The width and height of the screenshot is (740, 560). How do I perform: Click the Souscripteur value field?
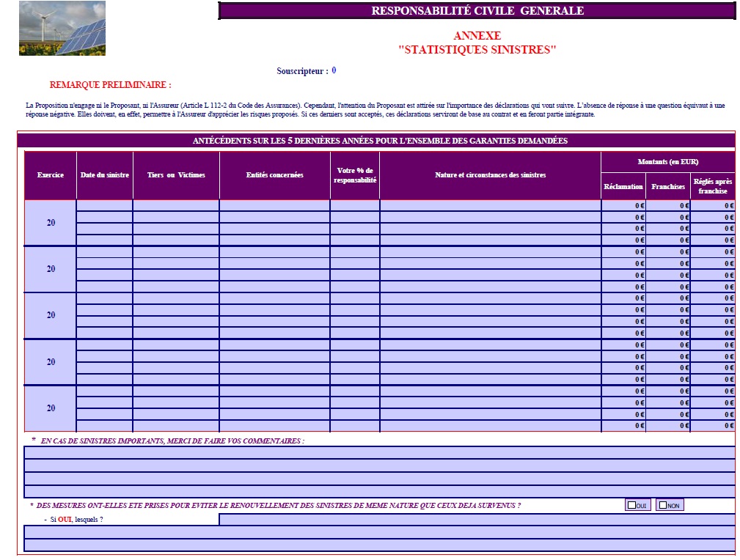pyautogui.click(x=334, y=71)
